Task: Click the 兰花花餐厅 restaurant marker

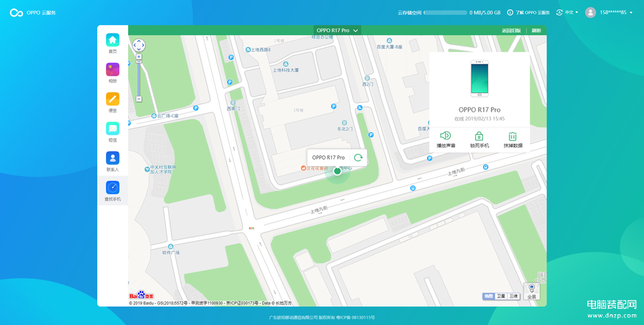Action: [303, 168]
